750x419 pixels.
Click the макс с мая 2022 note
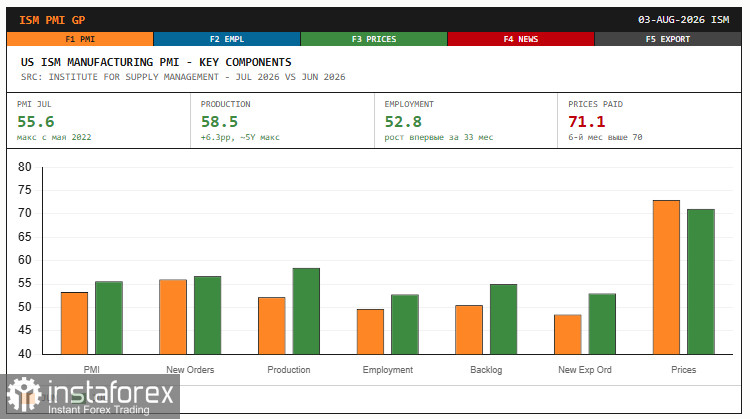[x=54, y=137]
